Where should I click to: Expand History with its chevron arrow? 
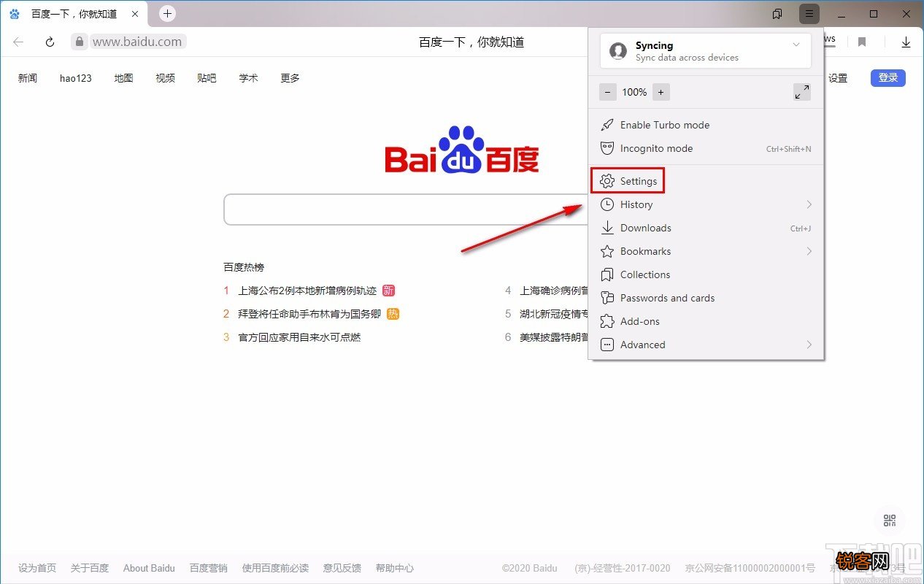(x=809, y=204)
